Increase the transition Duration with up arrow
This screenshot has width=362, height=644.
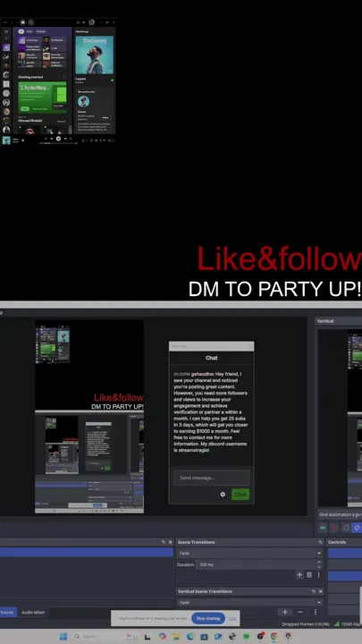point(319,563)
